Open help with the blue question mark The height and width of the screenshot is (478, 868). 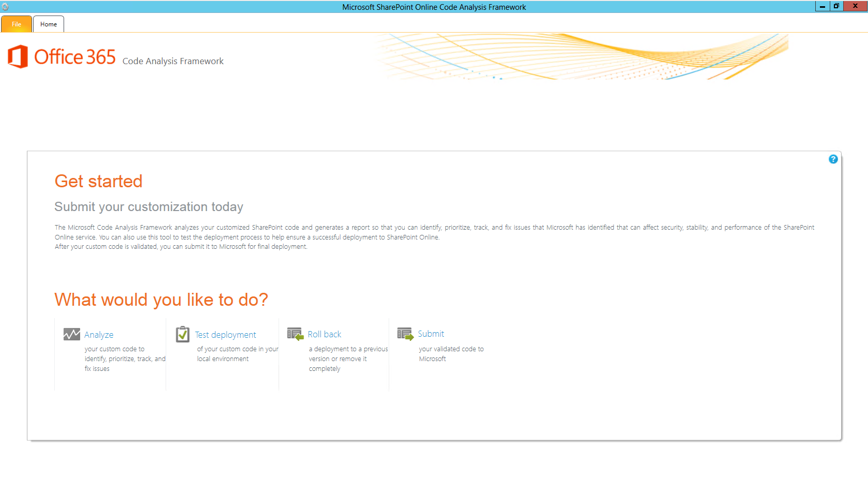pyautogui.click(x=833, y=159)
